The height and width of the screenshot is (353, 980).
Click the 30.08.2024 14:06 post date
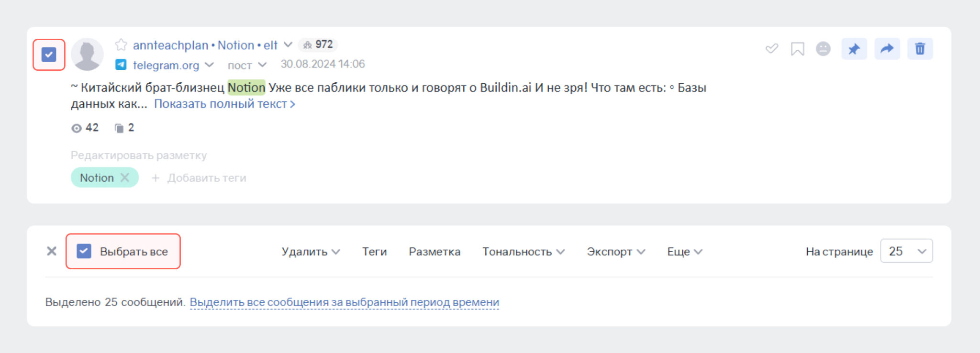tap(323, 64)
